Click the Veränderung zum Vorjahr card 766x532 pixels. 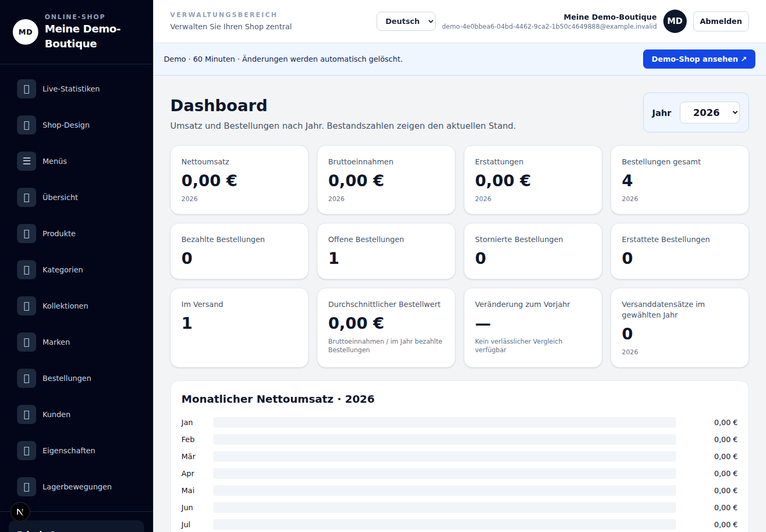(533, 328)
